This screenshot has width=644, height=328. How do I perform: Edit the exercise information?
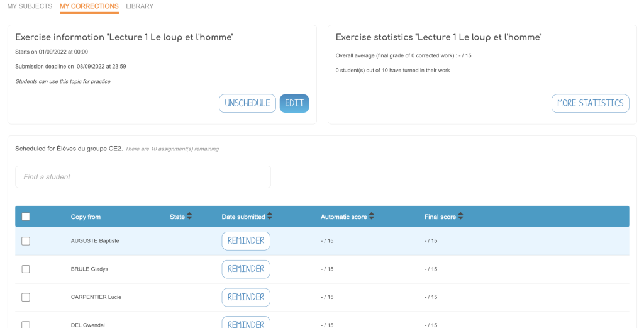tap(294, 103)
